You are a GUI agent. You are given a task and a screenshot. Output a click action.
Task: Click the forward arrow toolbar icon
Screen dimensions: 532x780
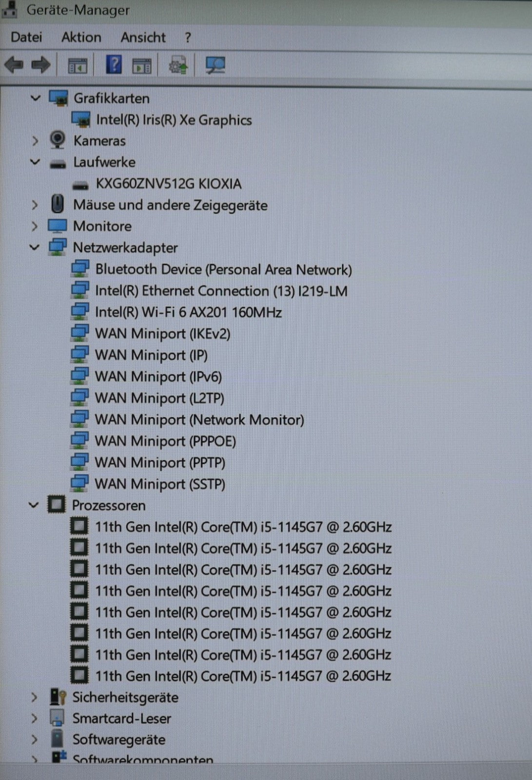click(x=41, y=65)
